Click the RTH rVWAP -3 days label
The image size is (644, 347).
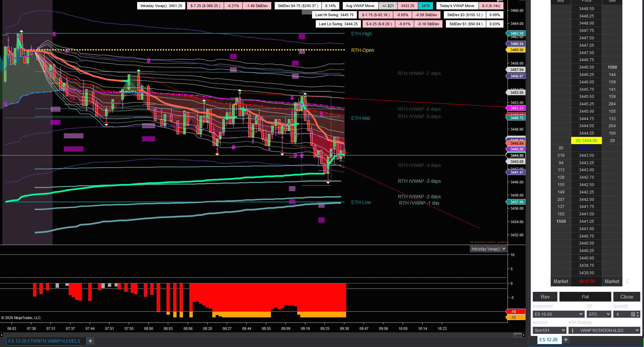point(419,181)
